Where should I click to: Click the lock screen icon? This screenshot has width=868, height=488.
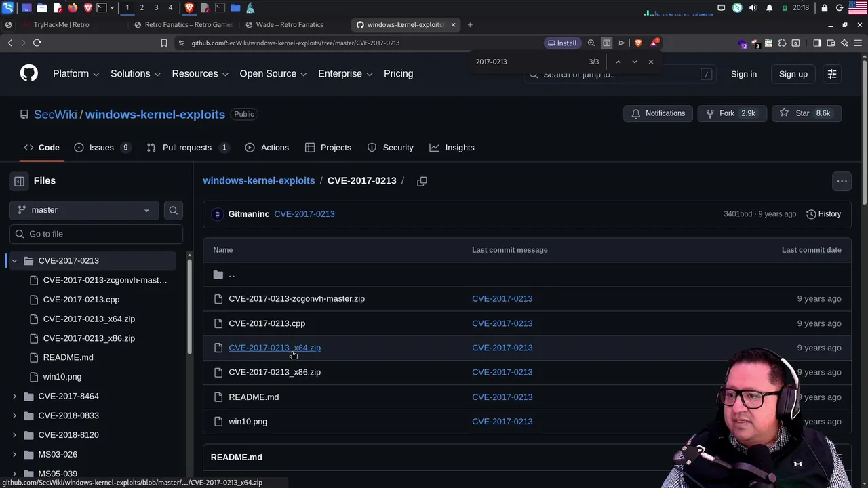[825, 7]
